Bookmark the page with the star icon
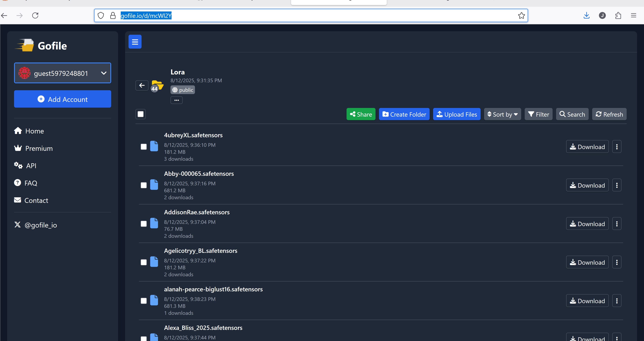This screenshot has height=341, width=644. pos(521,15)
